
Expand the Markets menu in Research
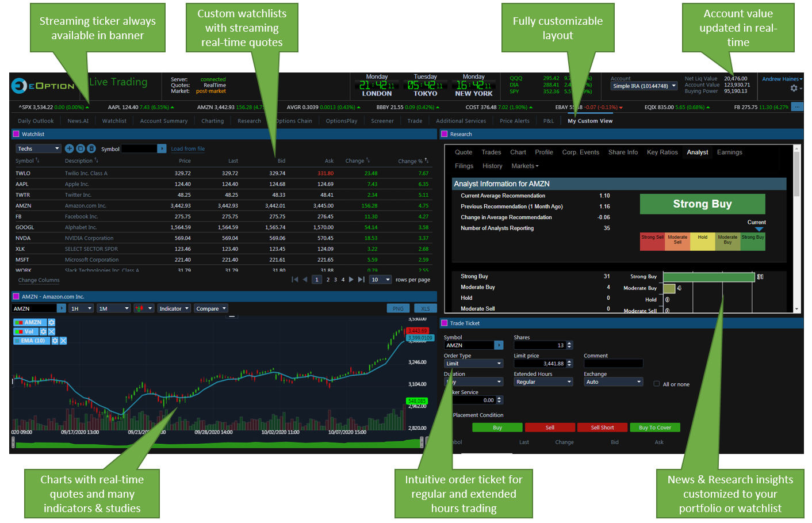(525, 166)
